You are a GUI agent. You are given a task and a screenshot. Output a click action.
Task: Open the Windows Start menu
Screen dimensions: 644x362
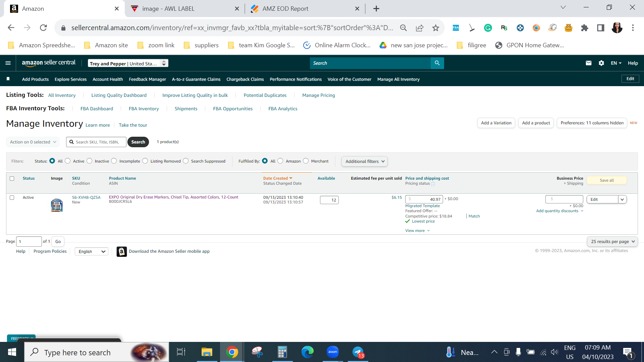point(12,352)
